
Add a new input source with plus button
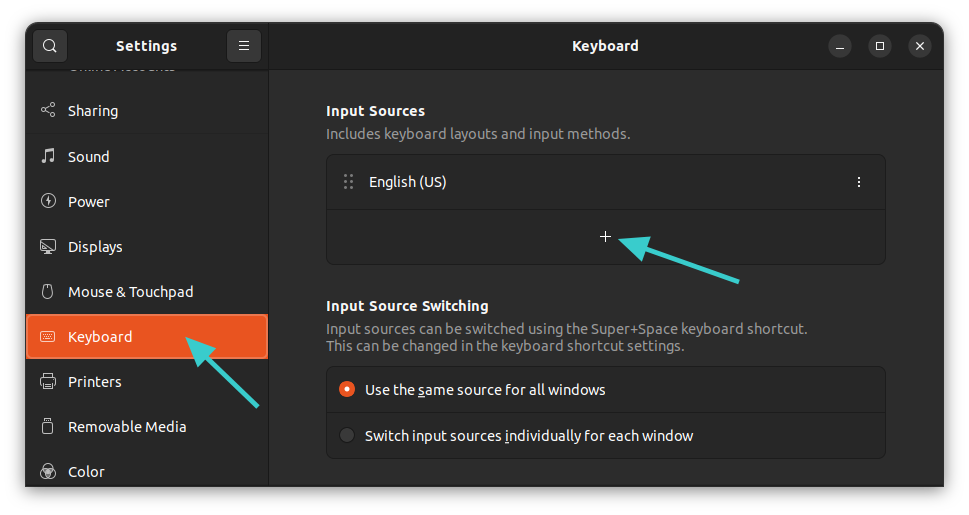click(605, 237)
